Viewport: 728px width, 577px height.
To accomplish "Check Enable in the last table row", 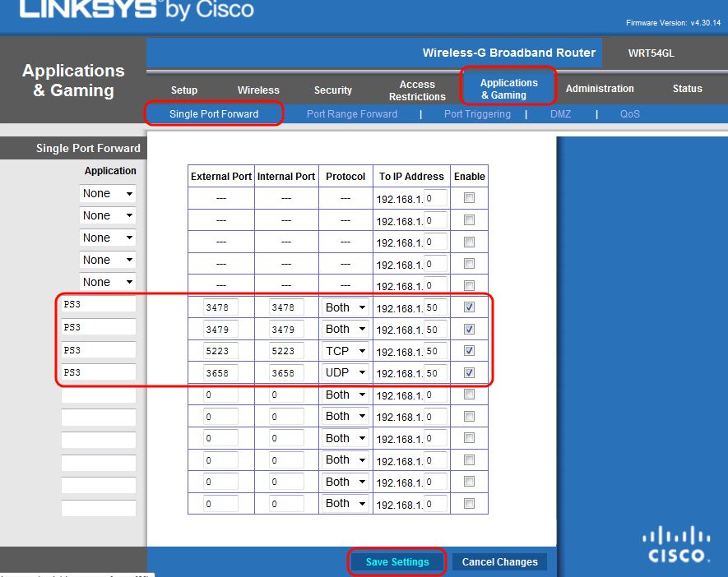I will coord(469,503).
